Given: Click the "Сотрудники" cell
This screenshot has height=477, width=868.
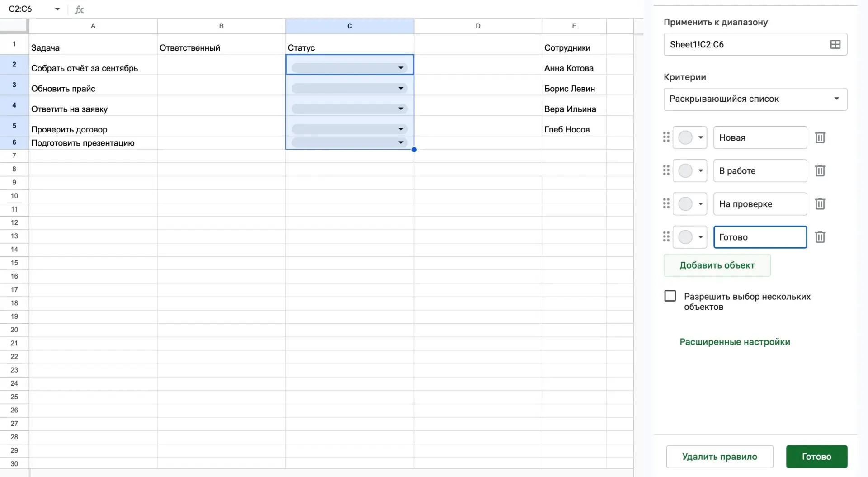Looking at the screenshot, I should [x=574, y=45].
